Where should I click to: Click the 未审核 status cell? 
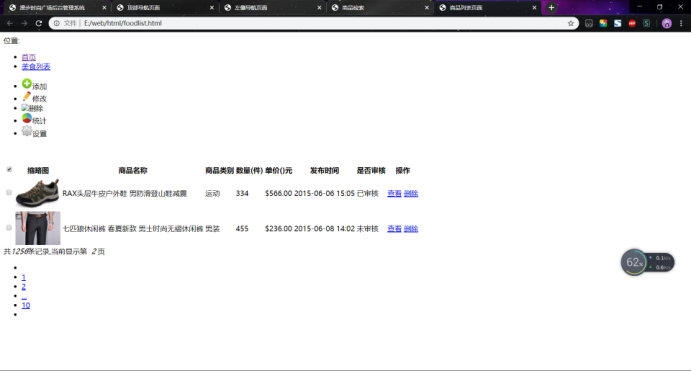368,229
